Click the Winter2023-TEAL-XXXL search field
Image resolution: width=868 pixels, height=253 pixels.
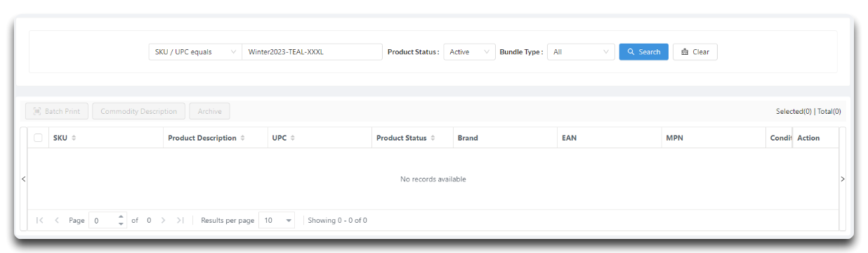click(312, 52)
